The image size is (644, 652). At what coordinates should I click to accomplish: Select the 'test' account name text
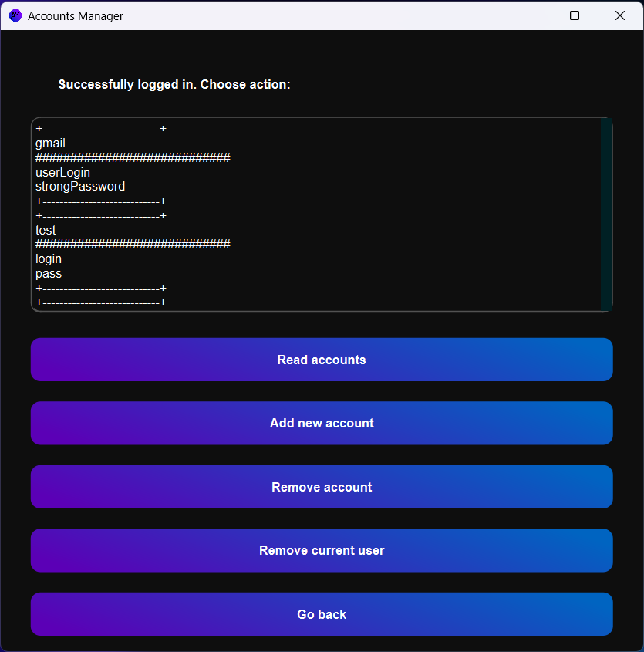[x=46, y=231]
